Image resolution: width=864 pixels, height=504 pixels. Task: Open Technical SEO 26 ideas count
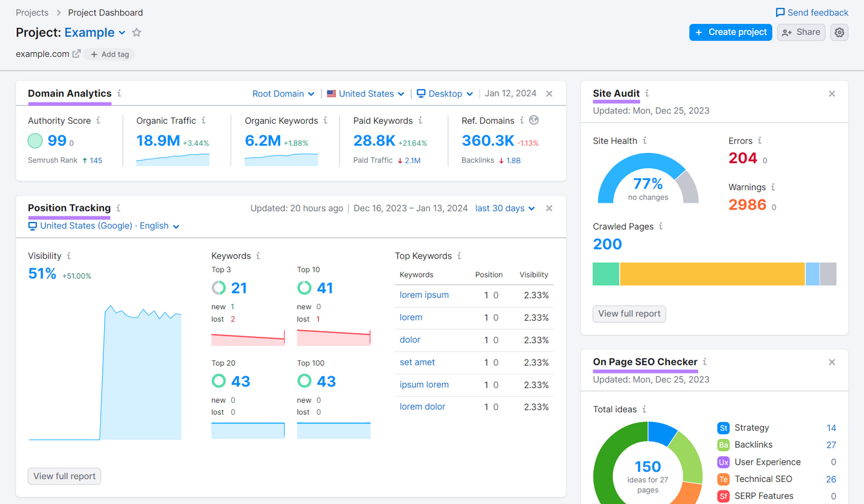(x=830, y=479)
